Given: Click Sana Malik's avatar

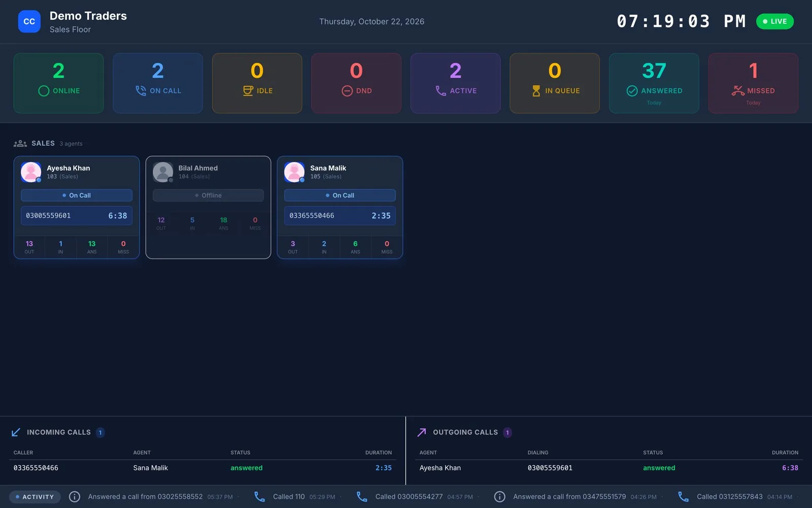Looking at the screenshot, I should point(294,172).
